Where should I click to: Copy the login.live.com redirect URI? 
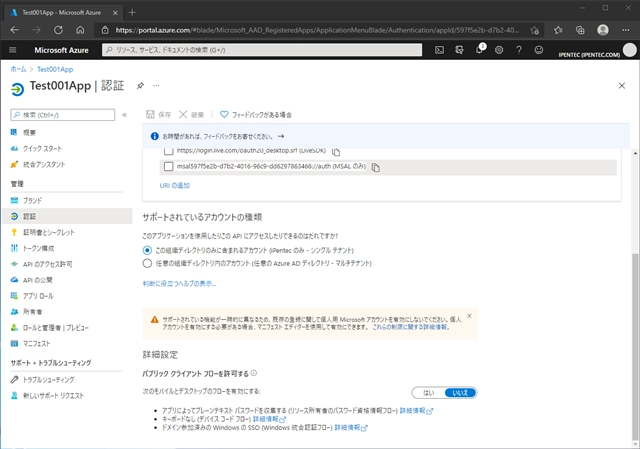[x=336, y=152]
